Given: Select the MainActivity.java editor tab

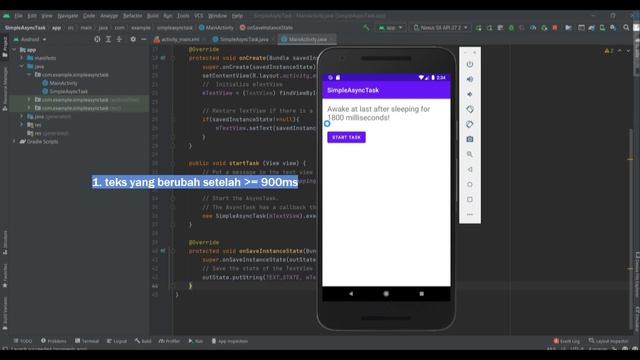Looking at the screenshot, I should (307, 40).
